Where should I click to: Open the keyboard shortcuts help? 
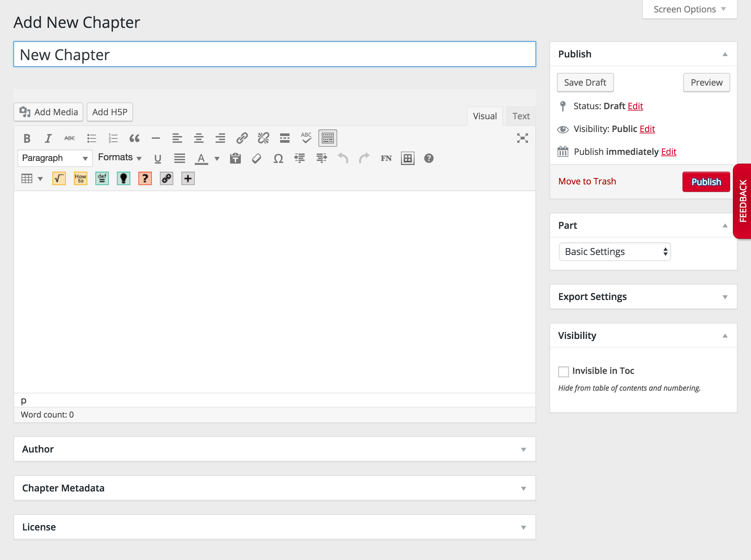(429, 158)
